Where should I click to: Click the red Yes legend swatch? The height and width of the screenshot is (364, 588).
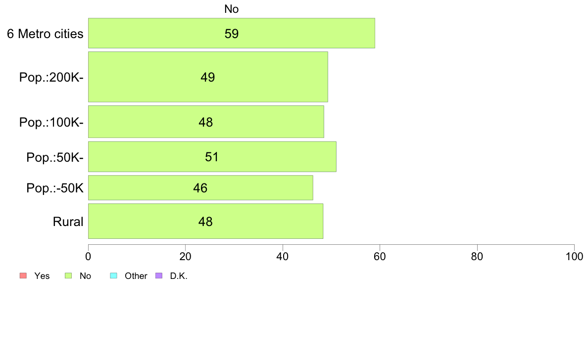23,275
